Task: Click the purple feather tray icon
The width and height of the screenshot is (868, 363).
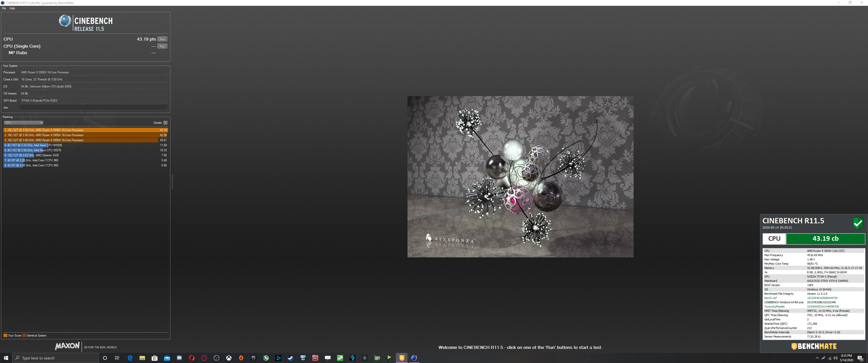Action: [823, 358]
